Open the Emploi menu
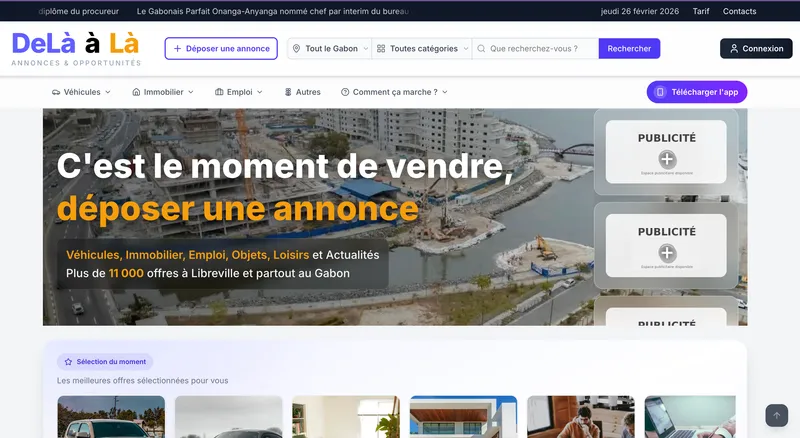This screenshot has height=438, width=800. [239, 92]
